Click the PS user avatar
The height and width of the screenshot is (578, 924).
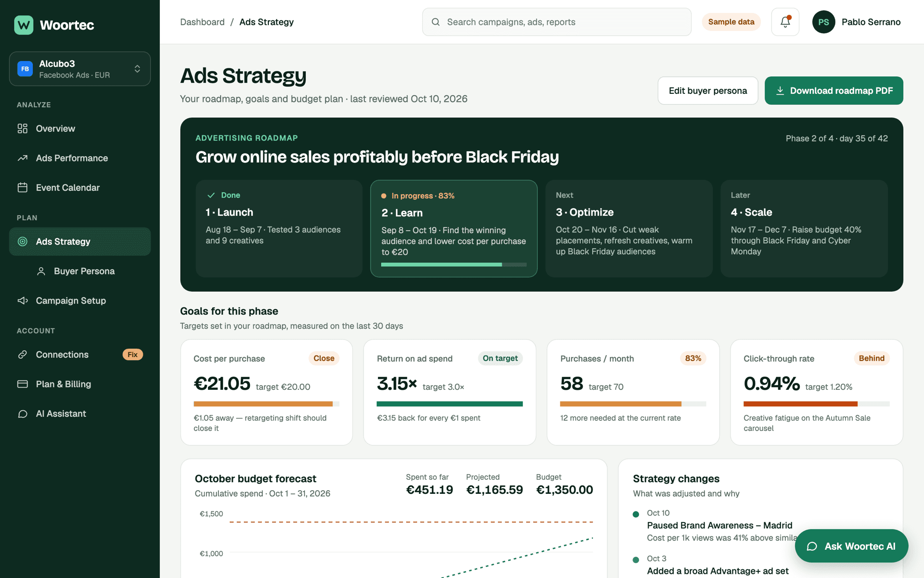(x=824, y=22)
